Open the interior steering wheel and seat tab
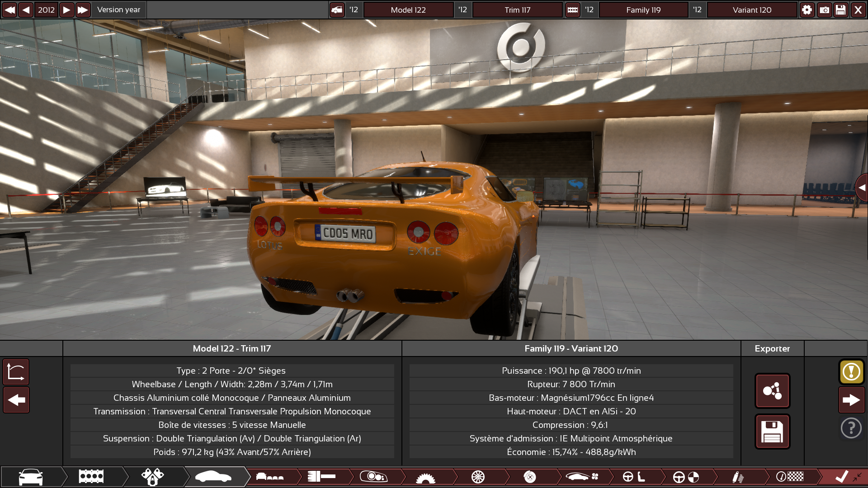 coord(634,477)
